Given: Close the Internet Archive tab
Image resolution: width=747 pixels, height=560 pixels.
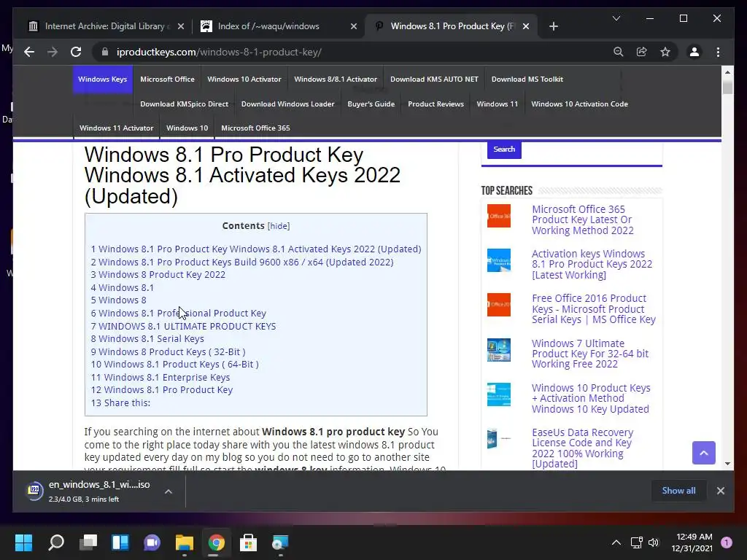Looking at the screenshot, I should 181,26.
